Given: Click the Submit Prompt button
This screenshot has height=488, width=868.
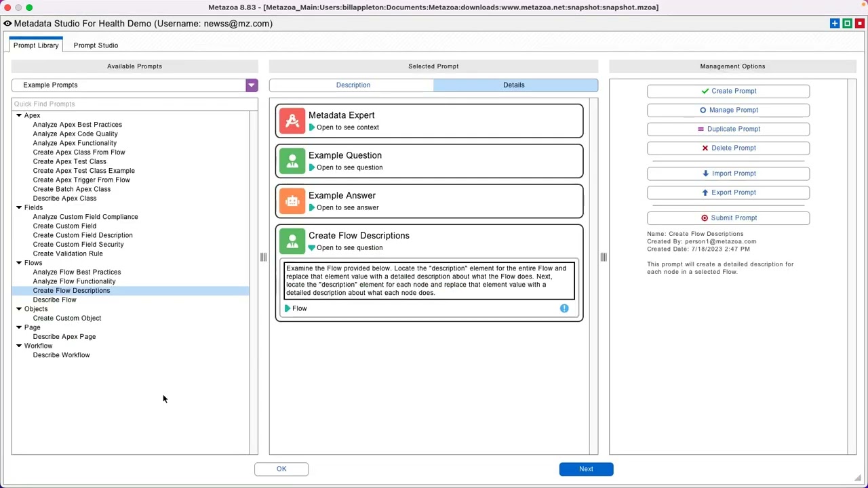Looking at the screenshot, I should (728, 218).
